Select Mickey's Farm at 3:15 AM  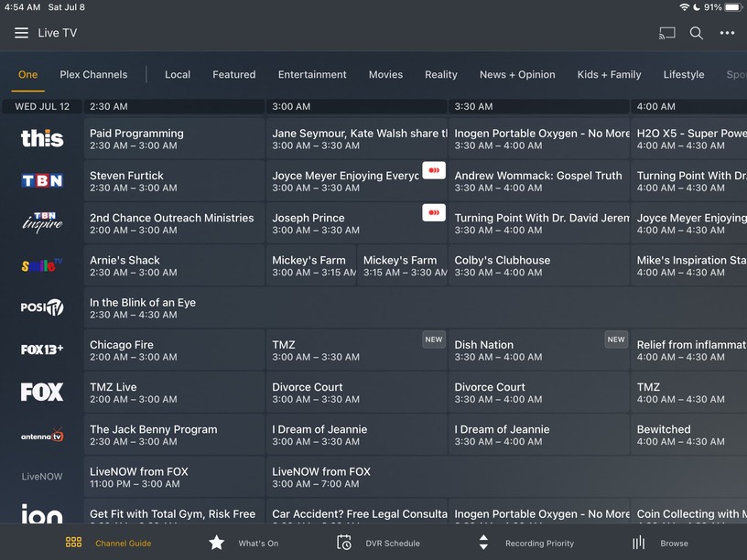(403, 265)
